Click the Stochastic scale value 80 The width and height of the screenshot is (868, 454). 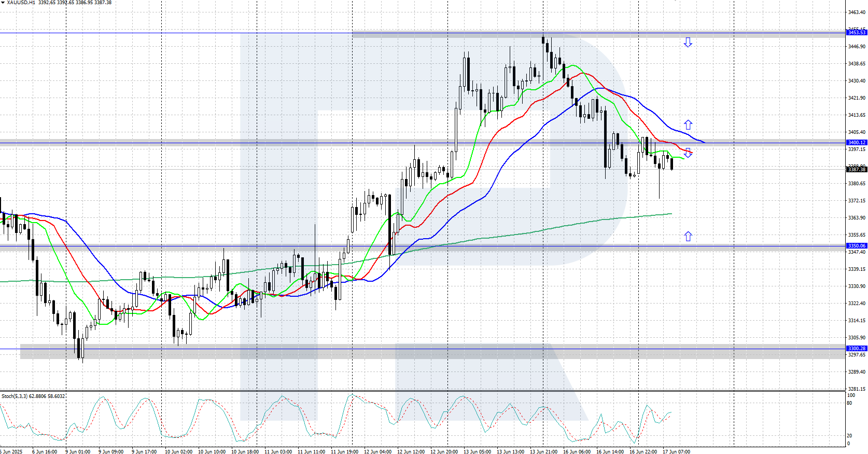(x=849, y=403)
